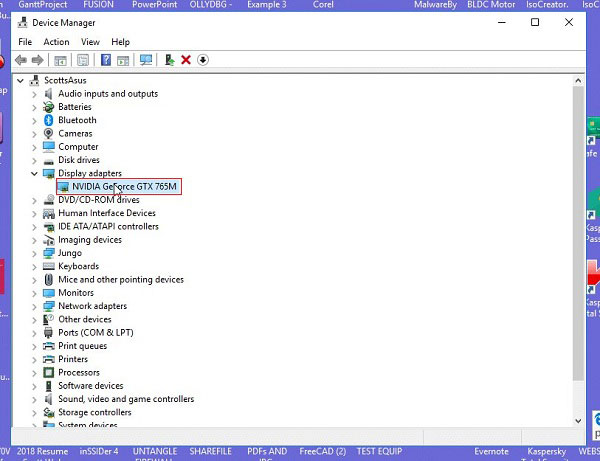Toggle action pane toolbar icon

pos(123,60)
